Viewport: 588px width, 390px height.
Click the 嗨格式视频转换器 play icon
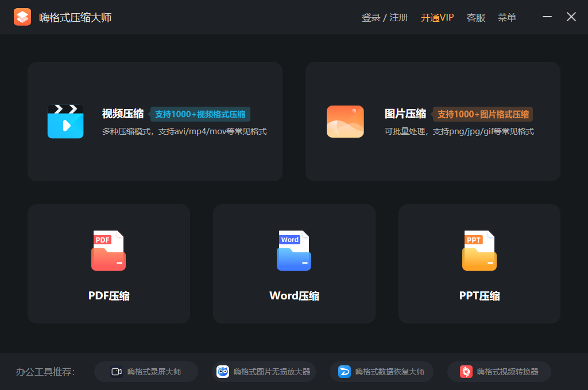click(465, 371)
